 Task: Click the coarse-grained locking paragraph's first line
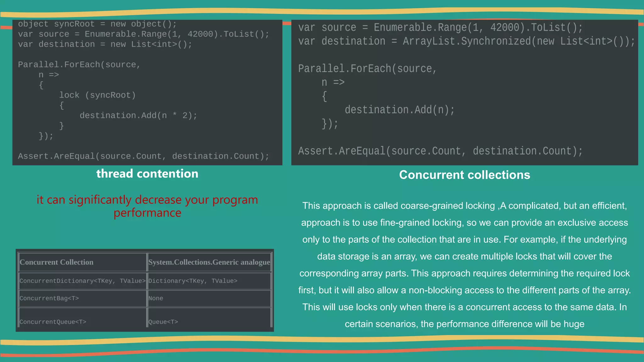pos(464,206)
